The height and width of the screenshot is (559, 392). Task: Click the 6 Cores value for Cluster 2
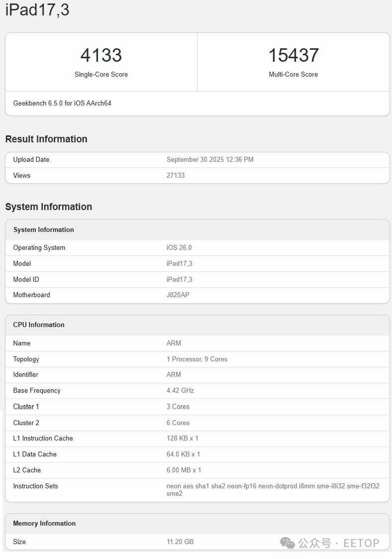178,423
